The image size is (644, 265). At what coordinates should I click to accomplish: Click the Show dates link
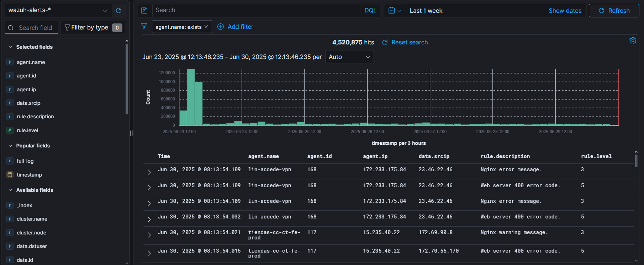coord(565,11)
